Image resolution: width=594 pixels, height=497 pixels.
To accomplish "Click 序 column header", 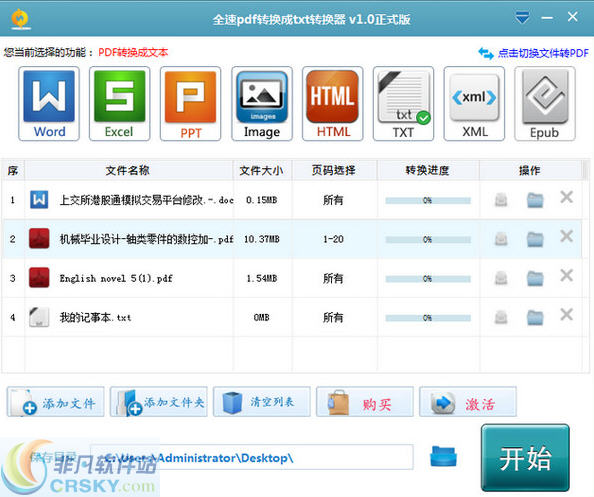I will tap(13, 170).
